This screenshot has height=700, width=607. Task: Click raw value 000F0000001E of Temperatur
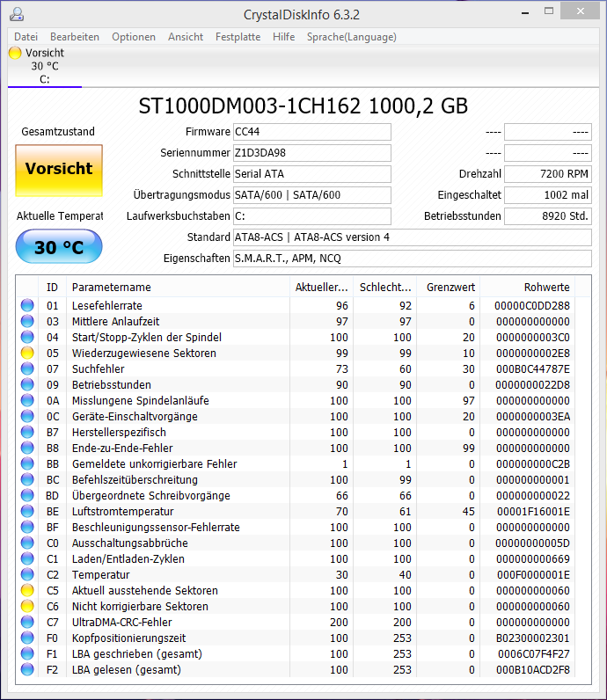tap(533, 574)
